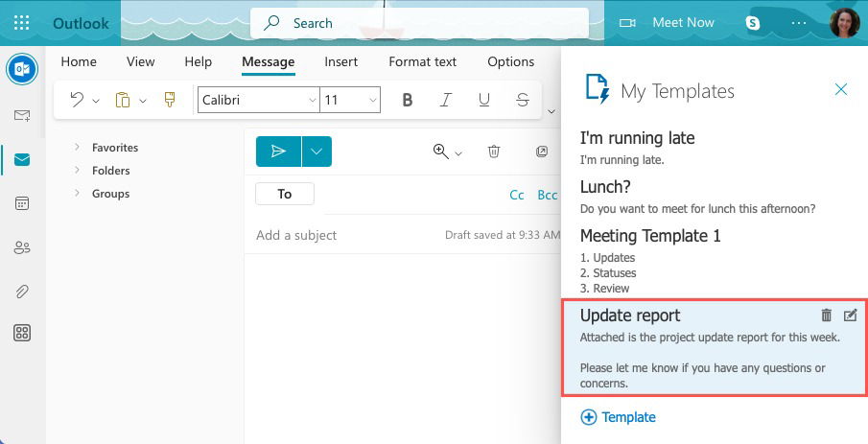Close the My Templates pane
The width and height of the screenshot is (868, 444).
841,89
